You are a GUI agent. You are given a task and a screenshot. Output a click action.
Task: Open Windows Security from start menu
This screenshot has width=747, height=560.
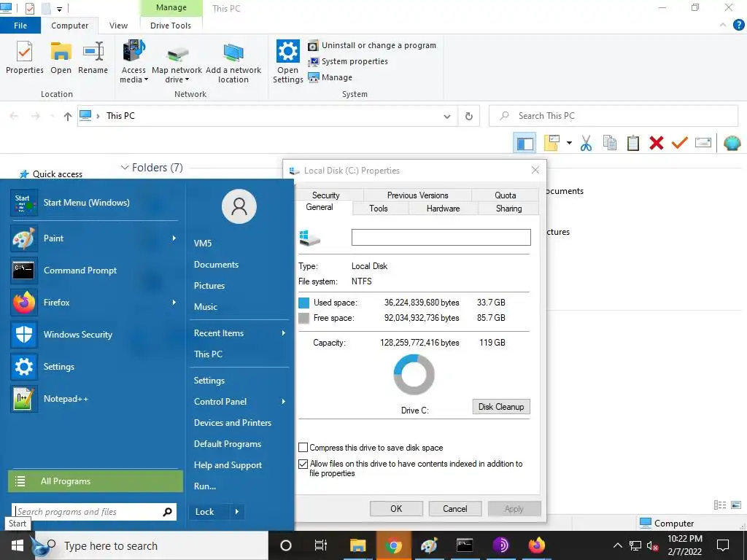(94, 334)
